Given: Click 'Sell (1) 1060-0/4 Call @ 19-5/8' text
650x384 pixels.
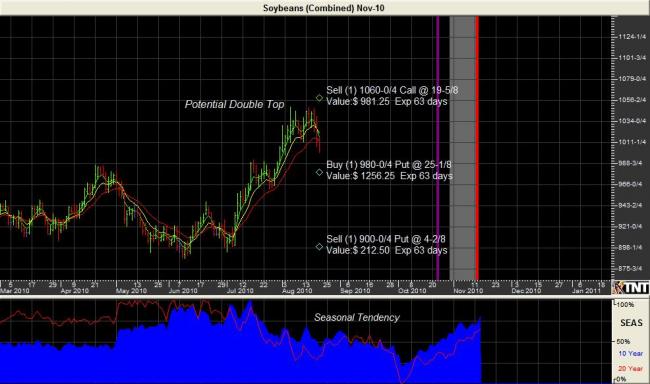Looking at the screenshot, I should click(x=392, y=90).
